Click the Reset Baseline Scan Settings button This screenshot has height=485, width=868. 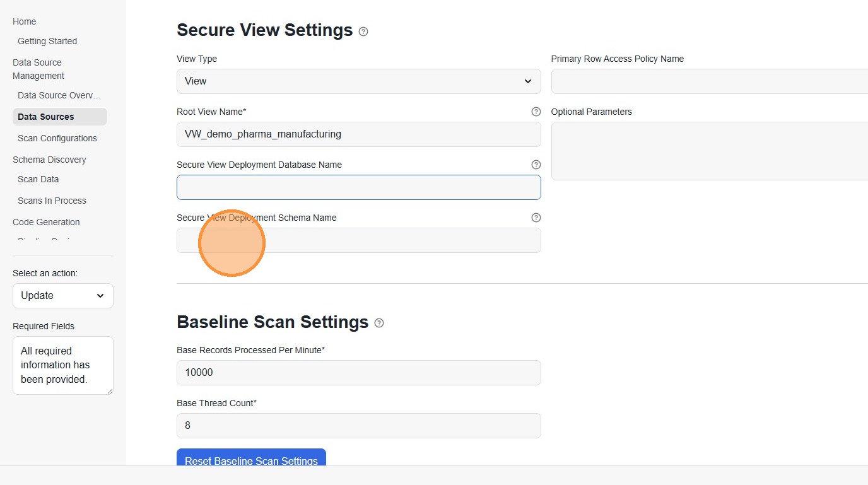251,458
